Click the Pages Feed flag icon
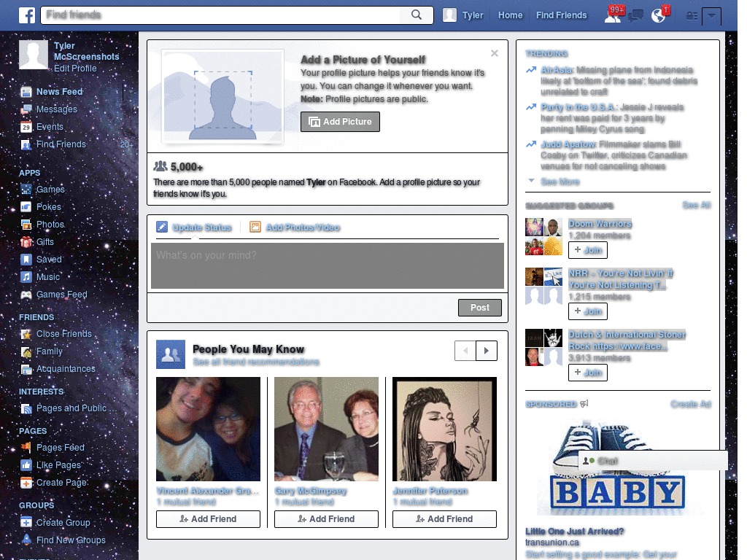 click(x=26, y=448)
